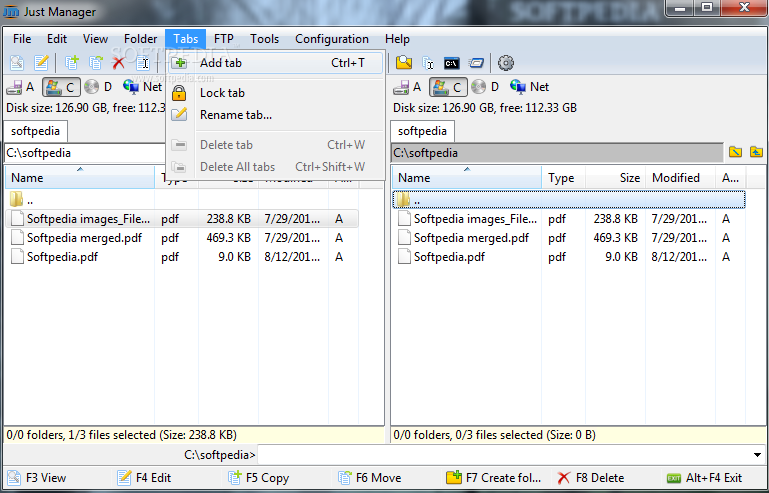Select the right panel softpedia tab
The width and height of the screenshot is (769, 493).
click(422, 131)
